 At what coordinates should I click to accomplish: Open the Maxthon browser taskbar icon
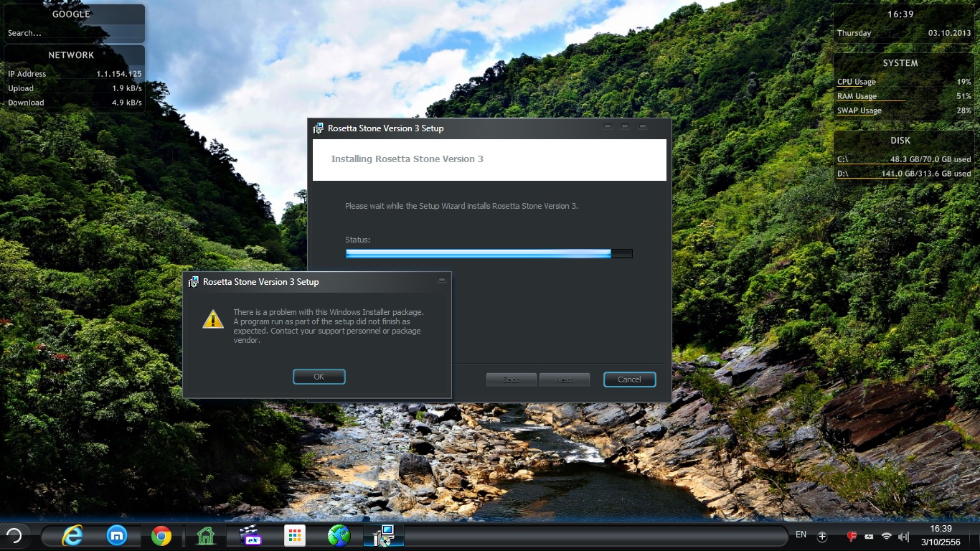click(117, 535)
